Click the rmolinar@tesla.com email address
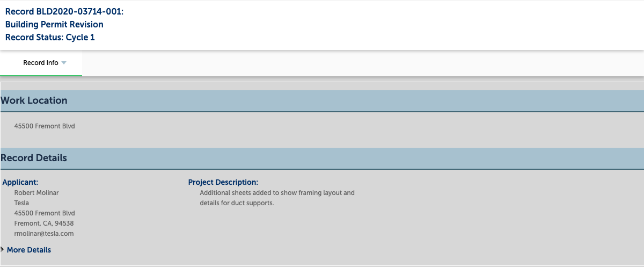 pos(44,234)
